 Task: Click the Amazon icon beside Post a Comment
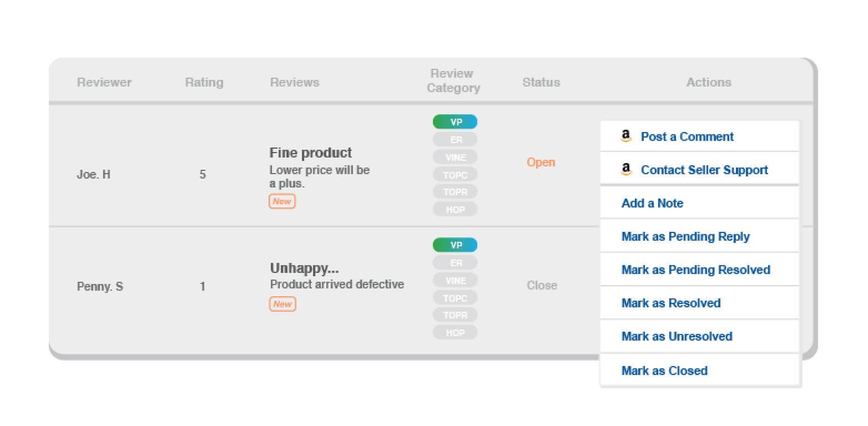[x=626, y=136]
